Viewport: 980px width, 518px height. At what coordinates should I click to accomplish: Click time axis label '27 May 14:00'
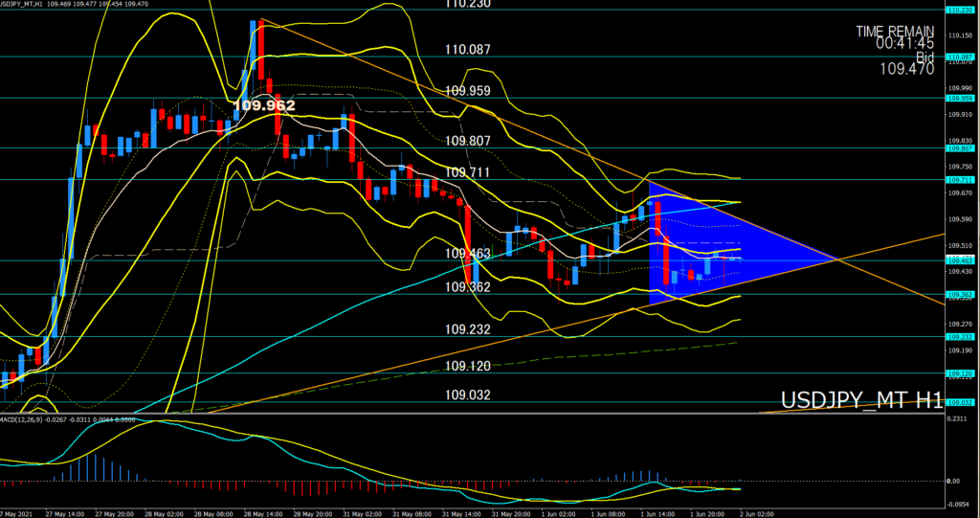click(63, 513)
